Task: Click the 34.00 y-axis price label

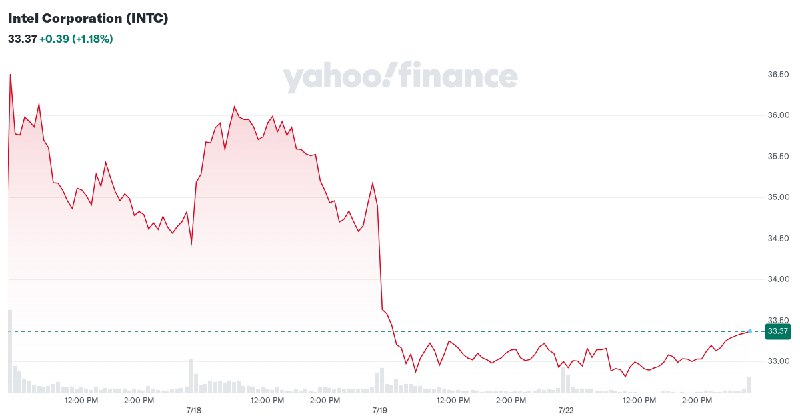Action: click(778, 279)
